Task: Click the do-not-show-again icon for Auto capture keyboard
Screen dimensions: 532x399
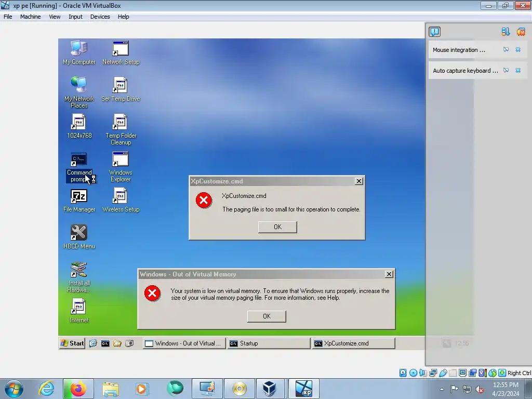Action: click(506, 70)
